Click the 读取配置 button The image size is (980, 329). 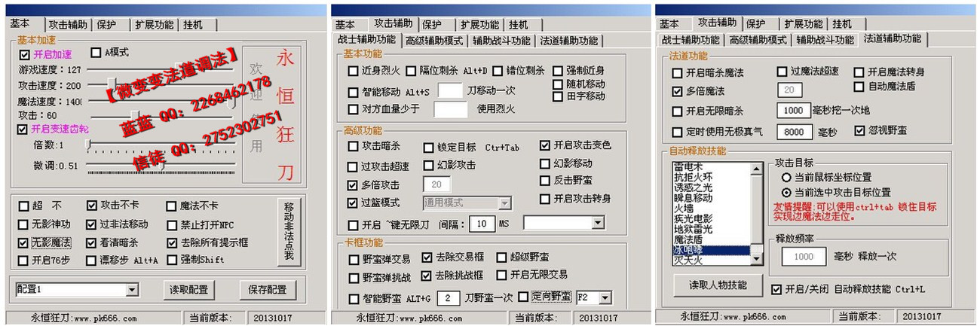187,290
